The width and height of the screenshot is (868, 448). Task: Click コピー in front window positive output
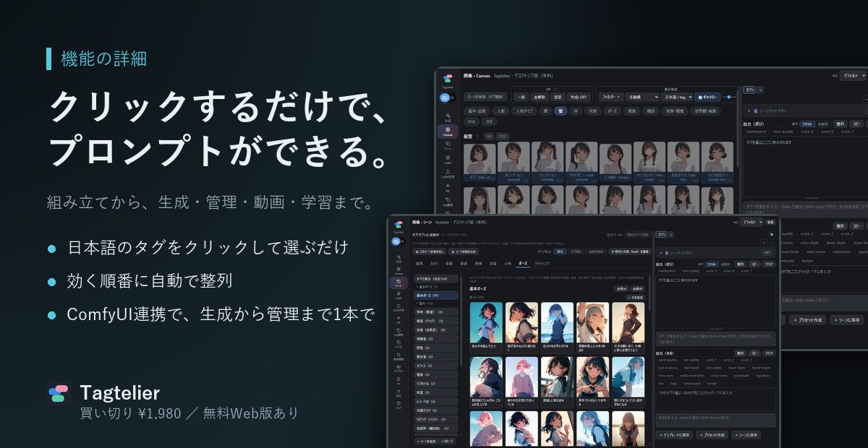pos(754,264)
